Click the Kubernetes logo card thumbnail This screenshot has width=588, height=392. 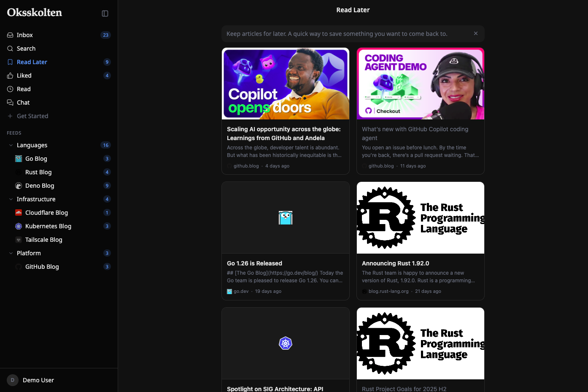pos(286,343)
